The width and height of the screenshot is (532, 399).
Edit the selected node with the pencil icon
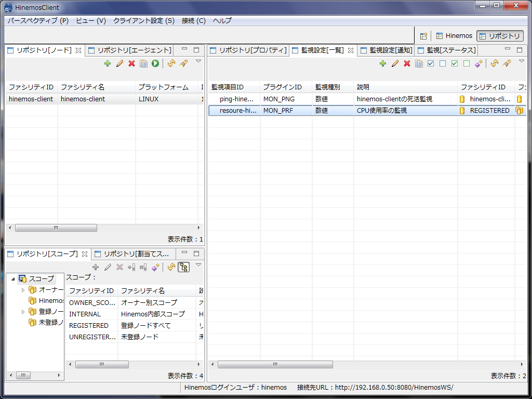[119, 63]
